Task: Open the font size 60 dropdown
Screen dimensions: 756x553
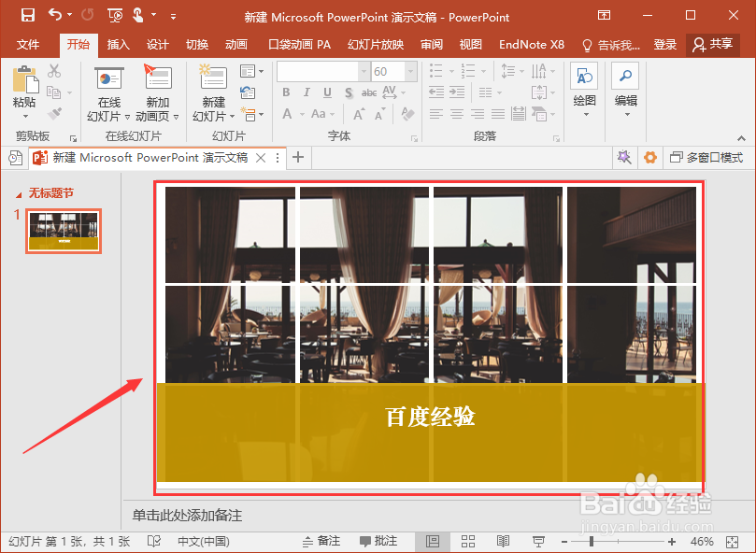Action: [x=410, y=72]
